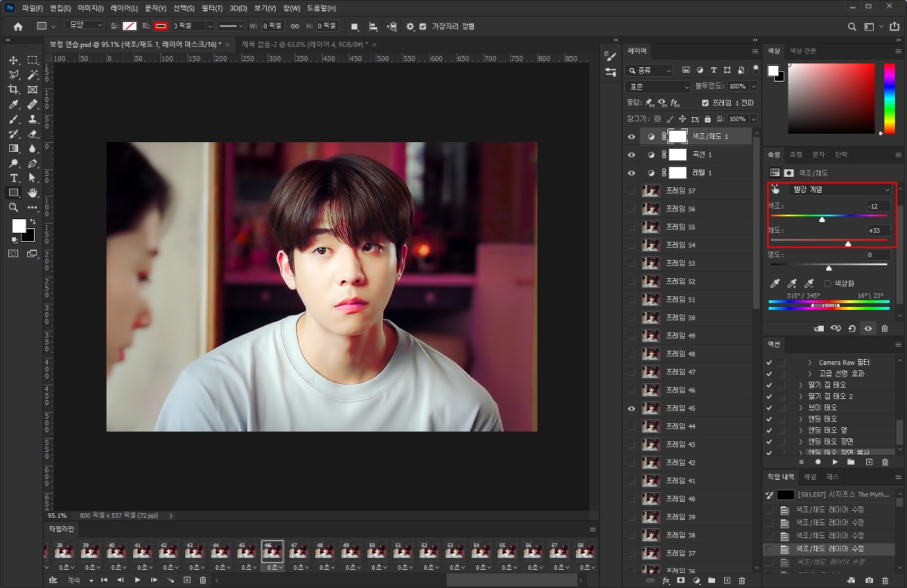
Task: Switch to the 채널 tab
Action: (x=809, y=477)
